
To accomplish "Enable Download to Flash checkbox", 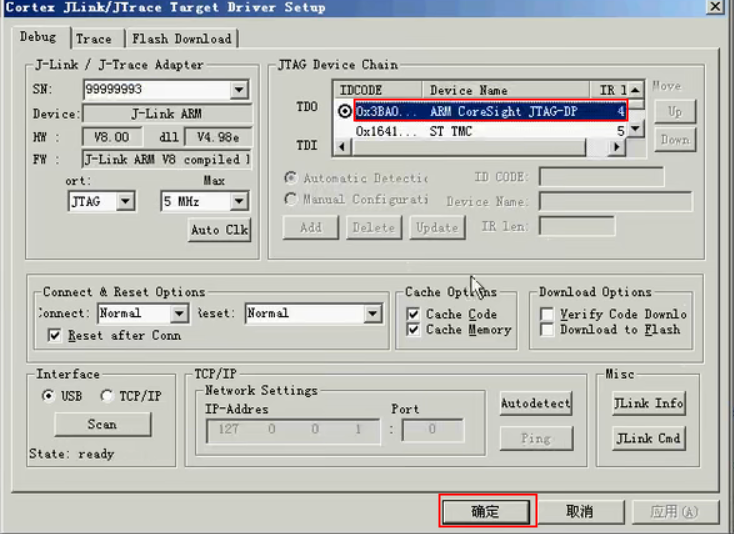I will 547,330.
